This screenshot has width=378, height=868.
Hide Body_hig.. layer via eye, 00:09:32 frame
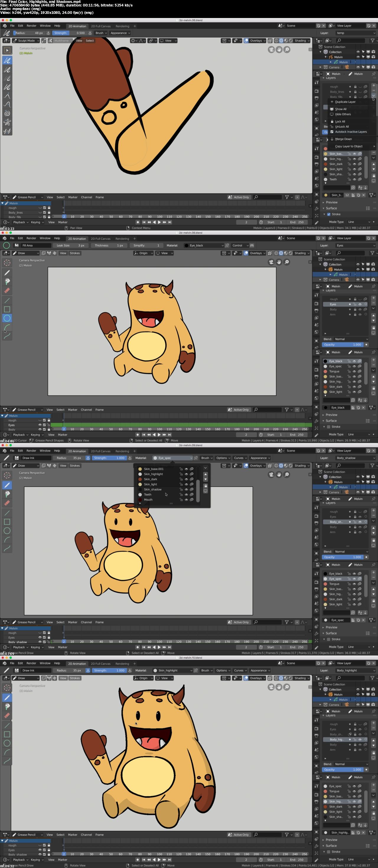tap(360, 740)
